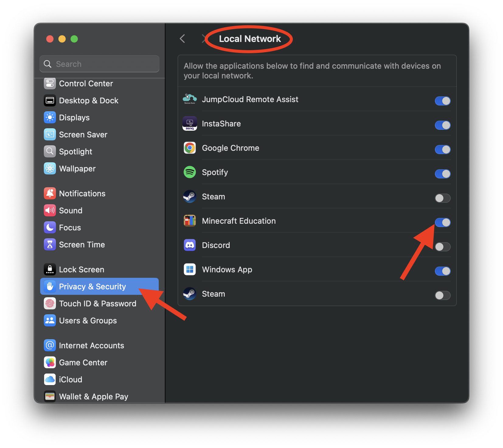Select Wallpaper settings in the sidebar

click(77, 168)
